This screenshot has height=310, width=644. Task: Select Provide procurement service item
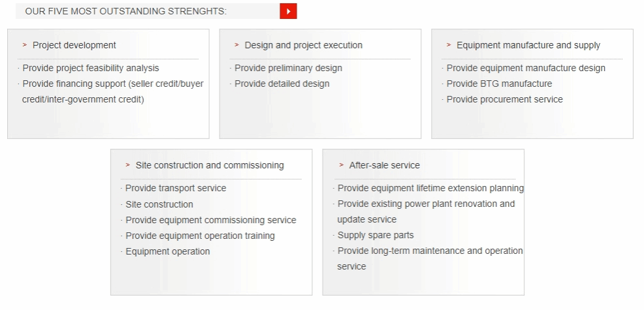pos(504,99)
